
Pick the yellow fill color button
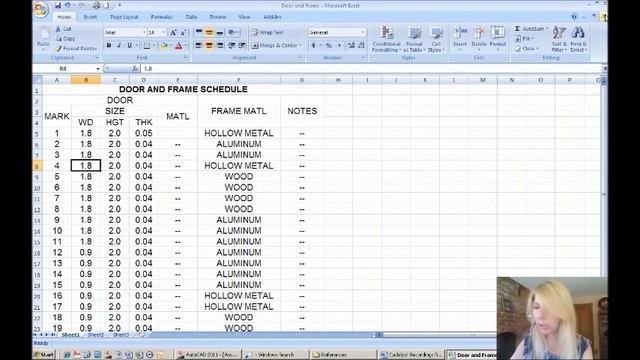click(x=164, y=45)
